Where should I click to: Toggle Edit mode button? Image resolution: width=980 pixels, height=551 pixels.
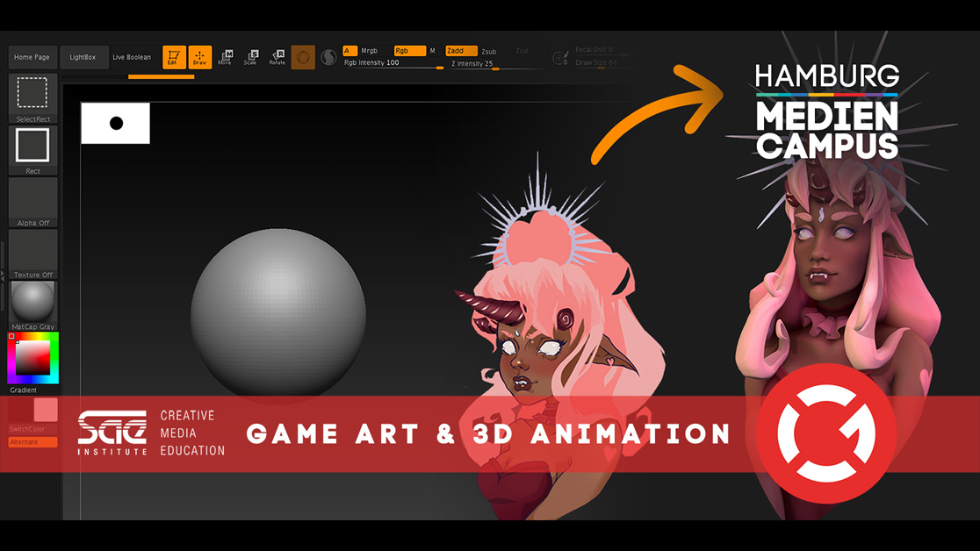pos(175,57)
